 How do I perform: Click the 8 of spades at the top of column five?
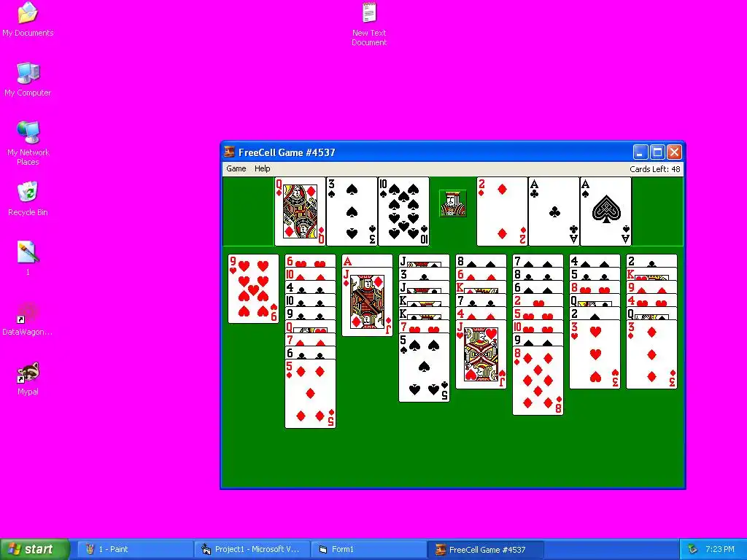coord(481,262)
